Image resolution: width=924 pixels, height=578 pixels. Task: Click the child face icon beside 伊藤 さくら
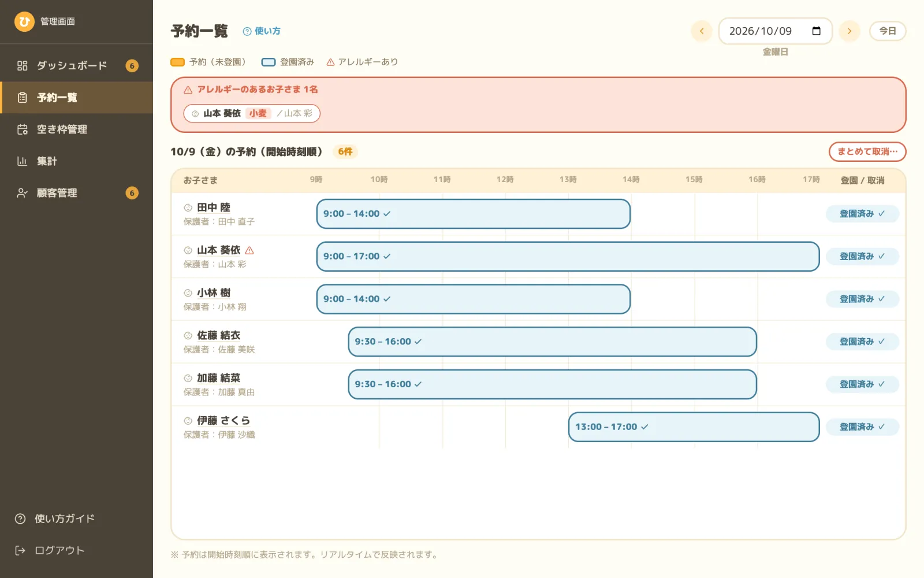point(188,421)
